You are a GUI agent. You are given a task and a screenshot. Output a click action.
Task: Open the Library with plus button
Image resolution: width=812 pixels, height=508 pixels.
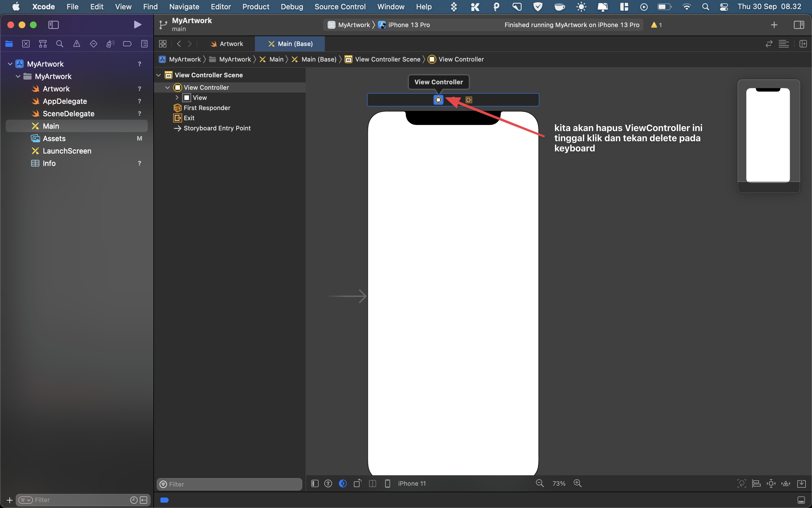tap(774, 25)
